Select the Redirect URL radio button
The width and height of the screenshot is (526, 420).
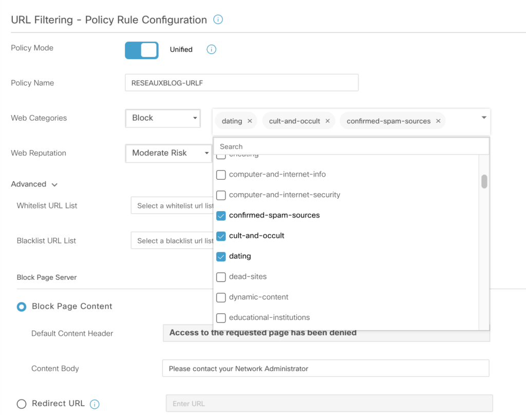coord(22,404)
